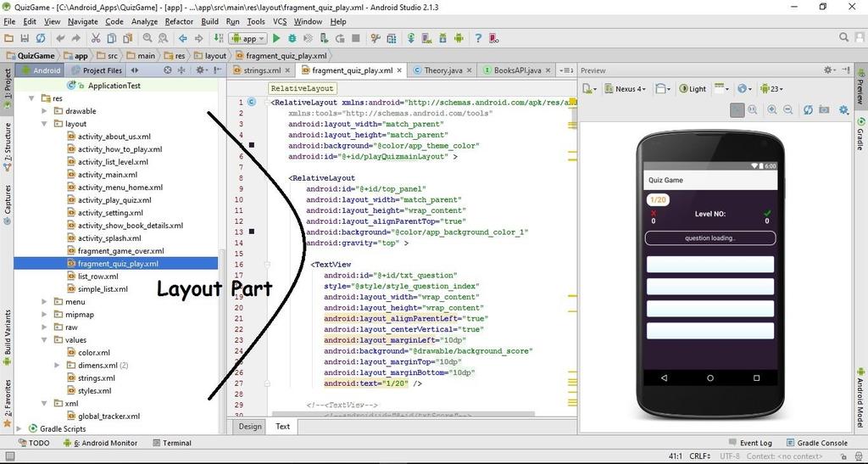Switch to the Design tab

click(250, 427)
